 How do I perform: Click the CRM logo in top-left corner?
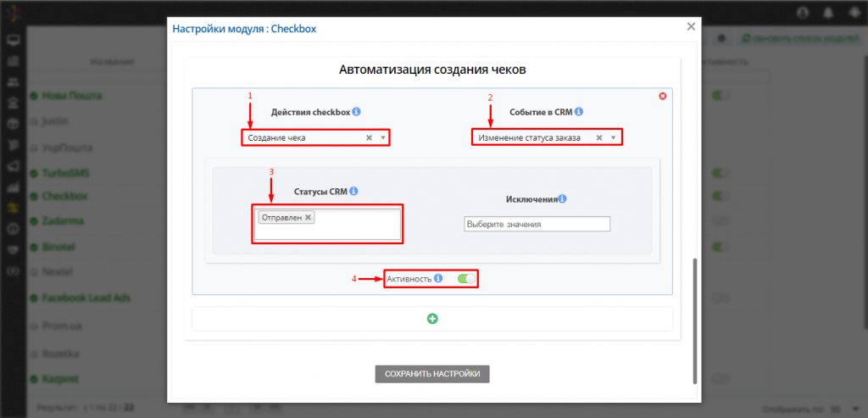[x=13, y=14]
